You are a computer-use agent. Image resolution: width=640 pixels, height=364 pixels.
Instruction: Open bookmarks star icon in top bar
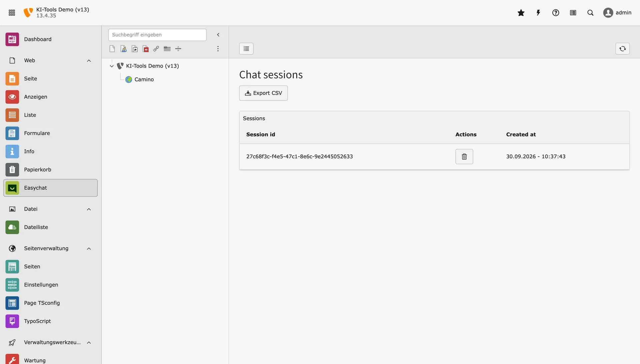521,13
